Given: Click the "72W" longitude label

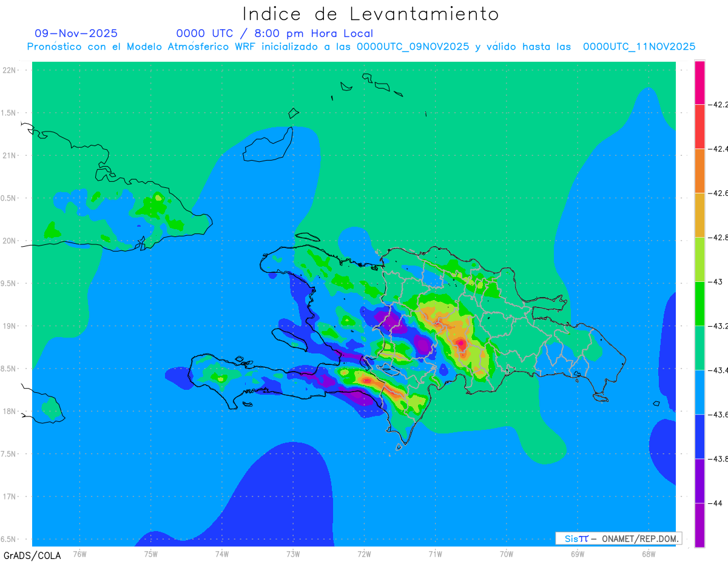Looking at the screenshot, I should coord(364,554).
